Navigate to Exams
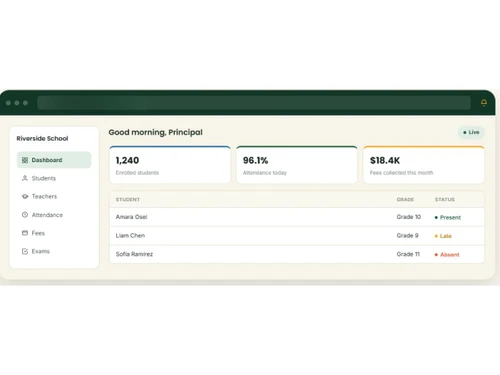Image resolution: width=500 pixels, height=375 pixels. tap(54, 251)
